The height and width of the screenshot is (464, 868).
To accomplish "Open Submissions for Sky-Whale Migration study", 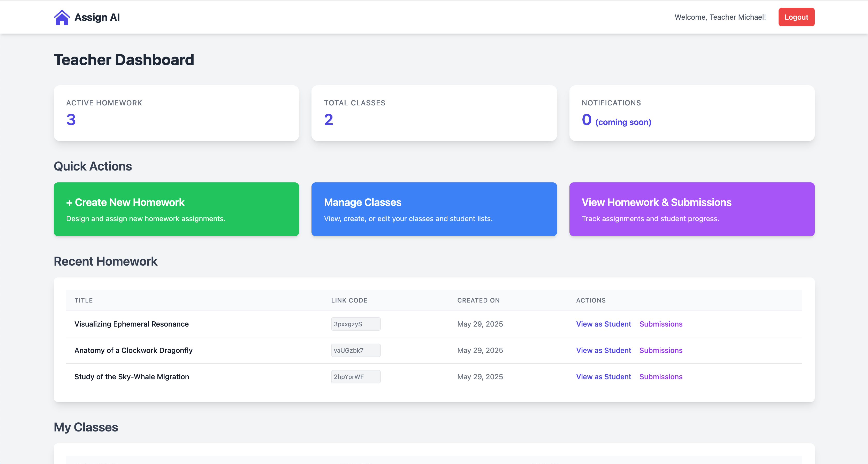I will [660, 376].
